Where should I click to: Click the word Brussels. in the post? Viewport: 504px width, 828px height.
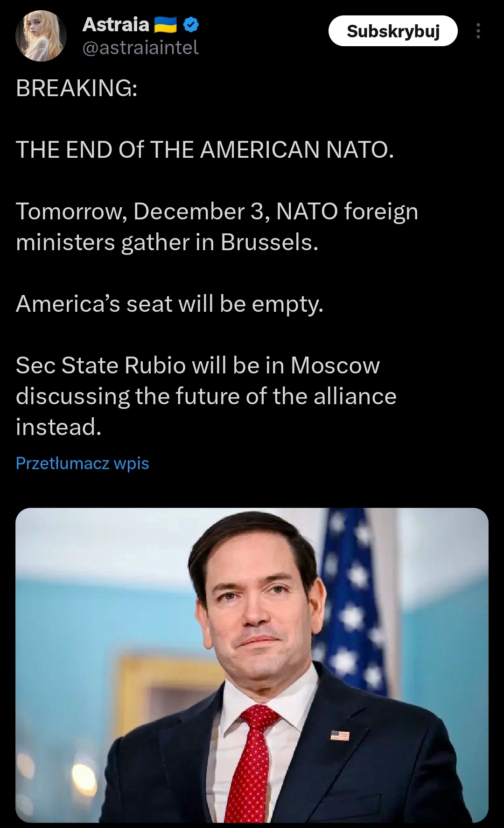point(269,242)
